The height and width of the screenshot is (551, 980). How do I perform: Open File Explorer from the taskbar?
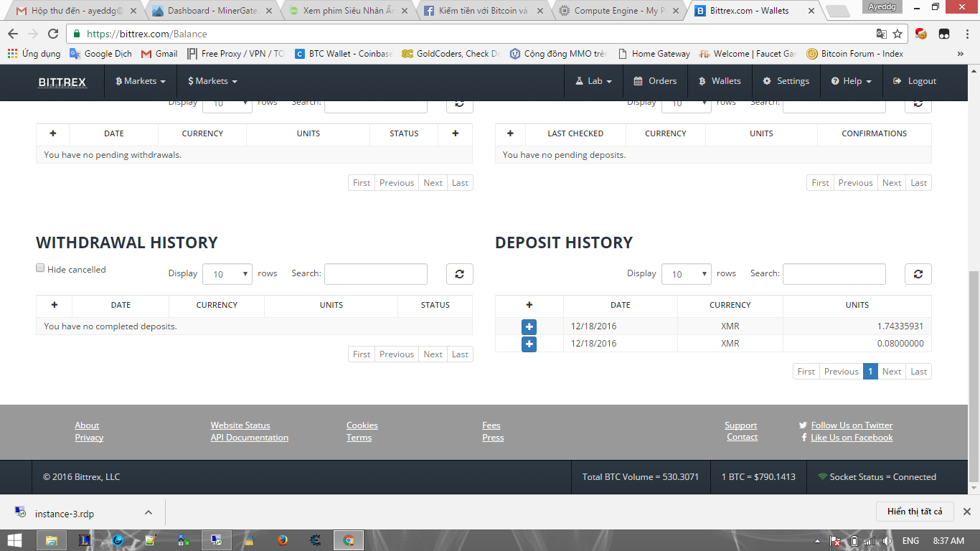pyautogui.click(x=52, y=540)
